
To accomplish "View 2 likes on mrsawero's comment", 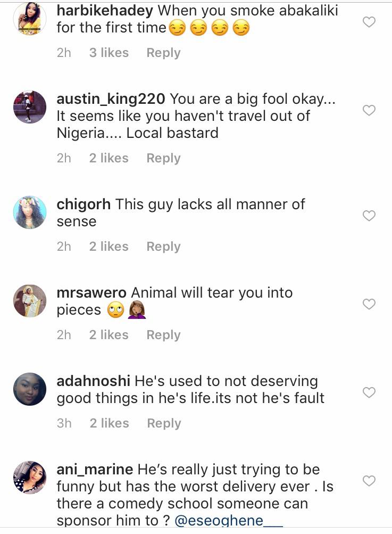I will coord(109,335).
